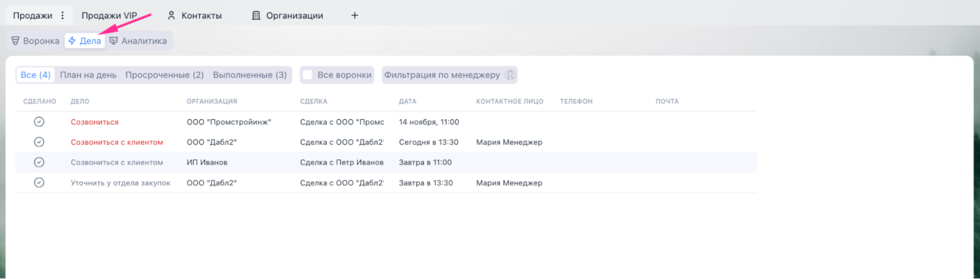Mark the Созвониться task as done
Image resolution: width=980 pixels, height=279 pixels.
pyautogui.click(x=39, y=122)
